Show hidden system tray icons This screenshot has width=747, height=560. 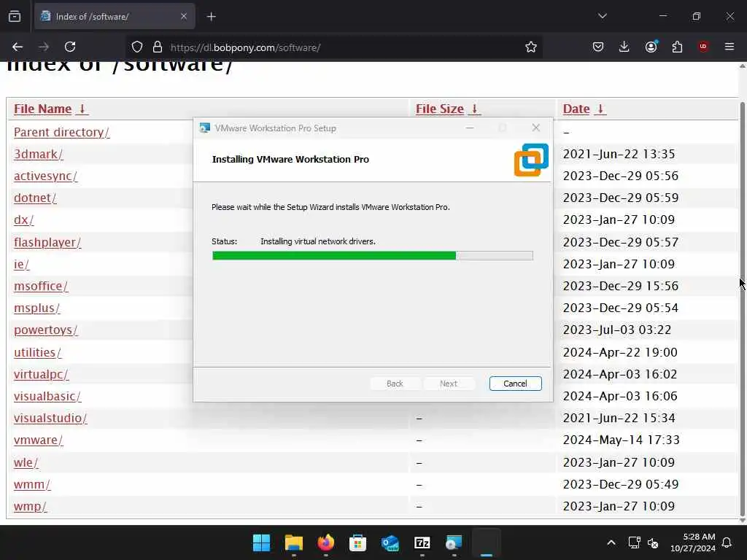[x=611, y=542]
